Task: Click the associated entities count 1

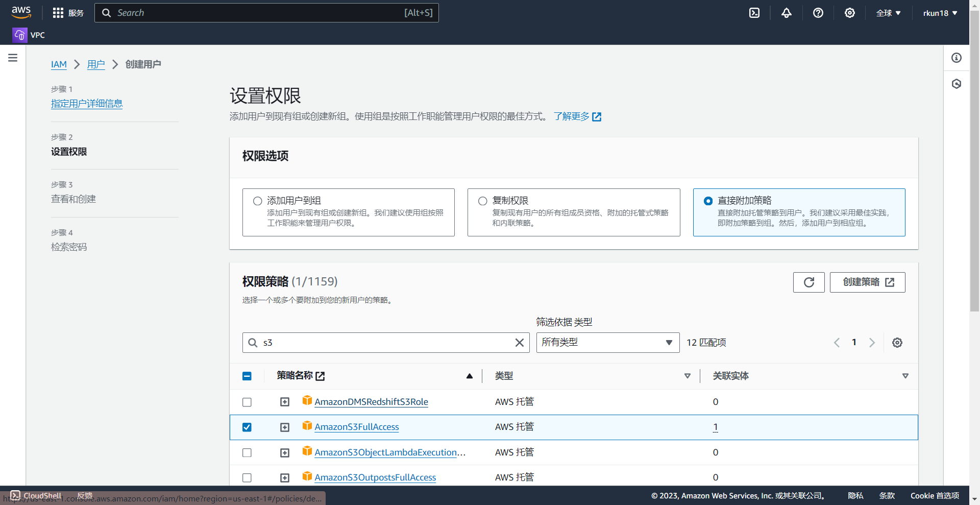Action: 716,427
